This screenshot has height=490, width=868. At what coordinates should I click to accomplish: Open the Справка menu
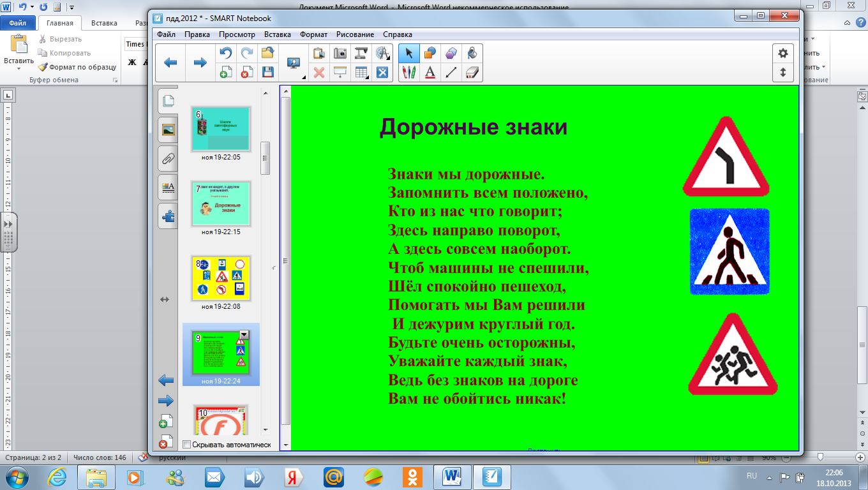(x=398, y=34)
